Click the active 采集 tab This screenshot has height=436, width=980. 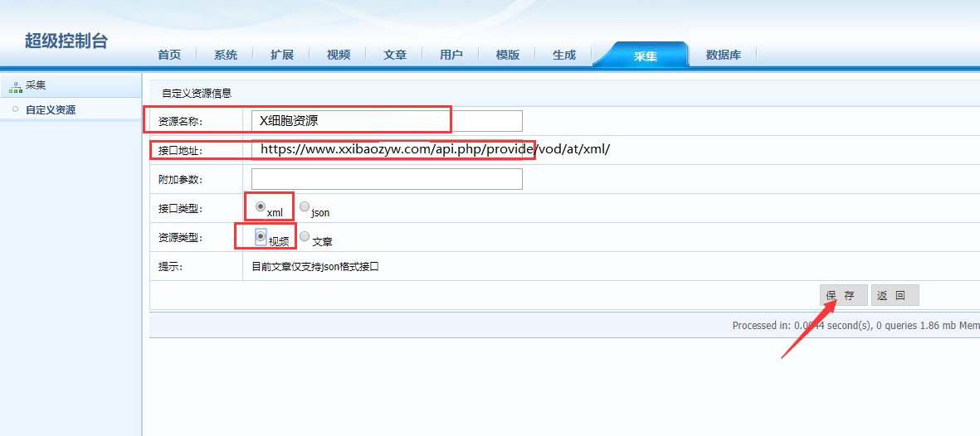coord(645,56)
